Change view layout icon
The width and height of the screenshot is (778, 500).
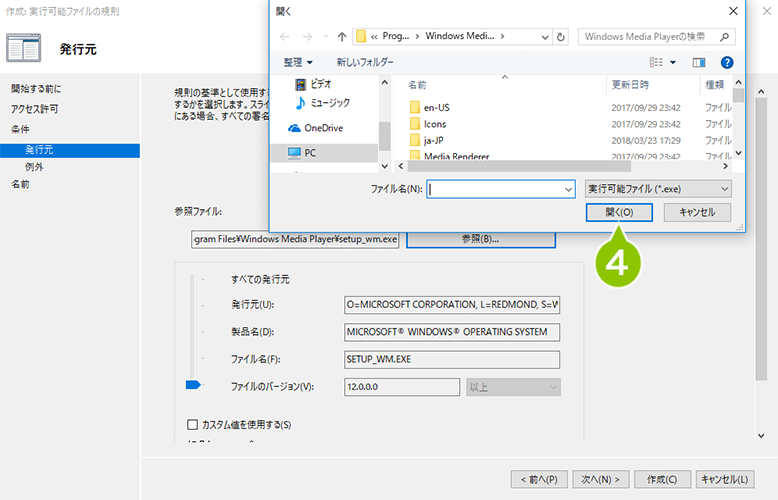point(656,62)
